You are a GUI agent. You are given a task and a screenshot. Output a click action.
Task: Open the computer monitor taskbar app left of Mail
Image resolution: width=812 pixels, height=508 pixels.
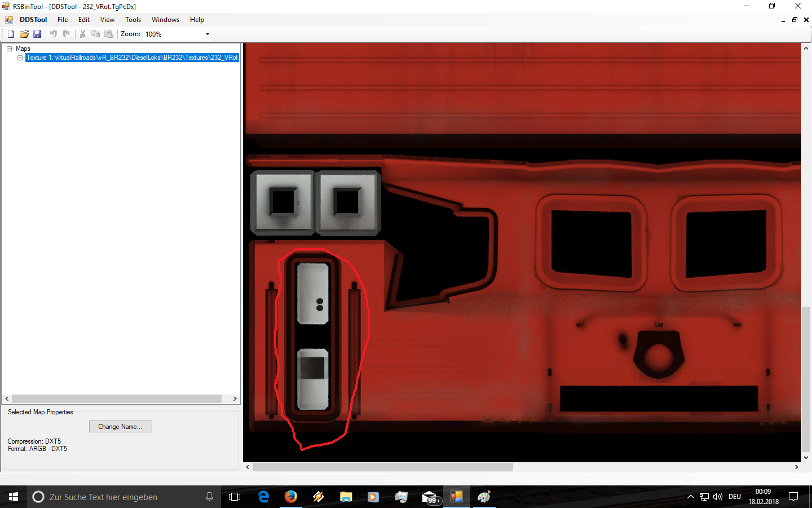(401, 497)
